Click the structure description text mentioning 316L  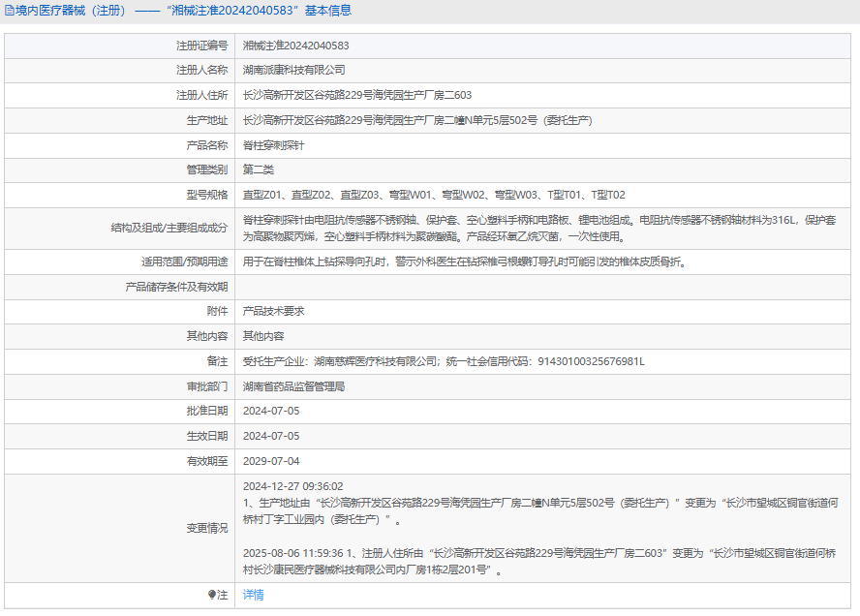click(539, 229)
